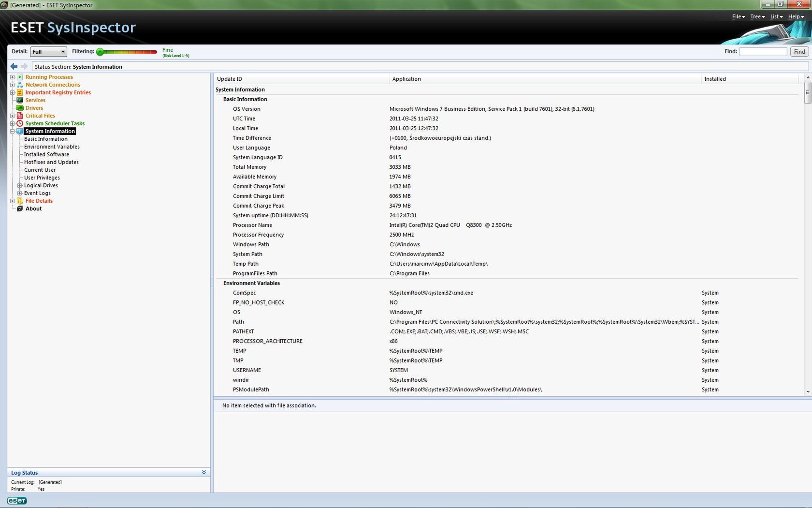Viewport: 812px width, 508px height.
Task: Click the list scrollbar up arrow
Action: [807, 77]
